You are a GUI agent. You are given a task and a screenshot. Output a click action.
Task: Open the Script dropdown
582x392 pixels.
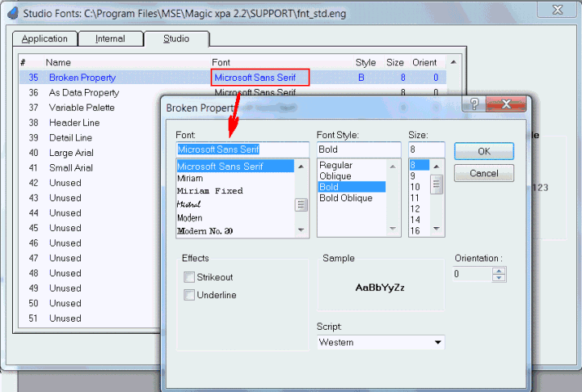(438, 343)
